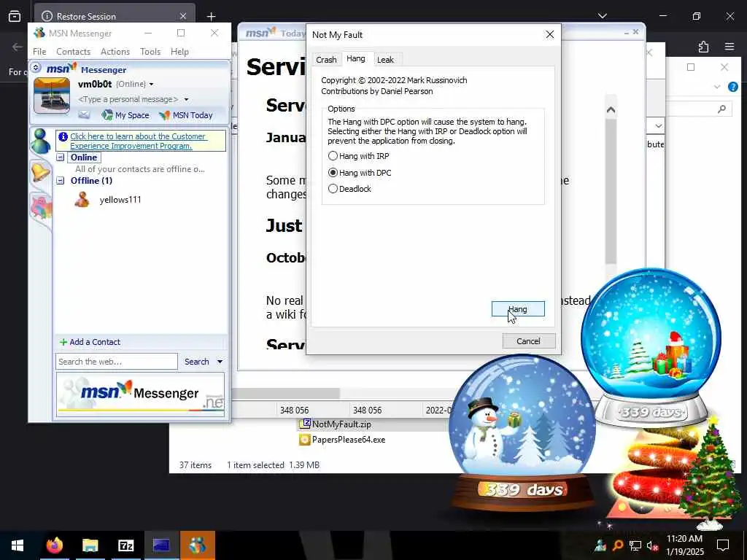
Task: Click the Search the web input field
Action: click(x=117, y=362)
